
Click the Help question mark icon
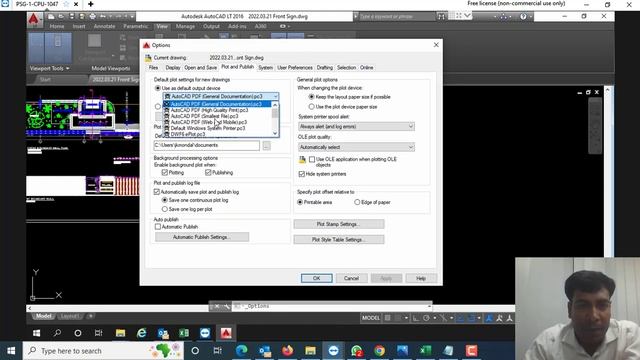coord(523,16)
